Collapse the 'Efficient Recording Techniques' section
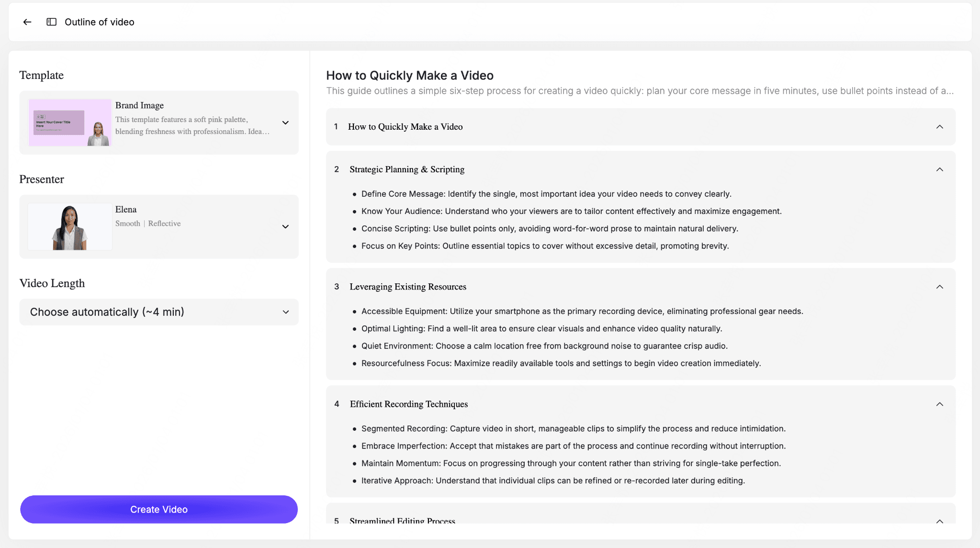This screenshot has height=548, width=980. 939,404
